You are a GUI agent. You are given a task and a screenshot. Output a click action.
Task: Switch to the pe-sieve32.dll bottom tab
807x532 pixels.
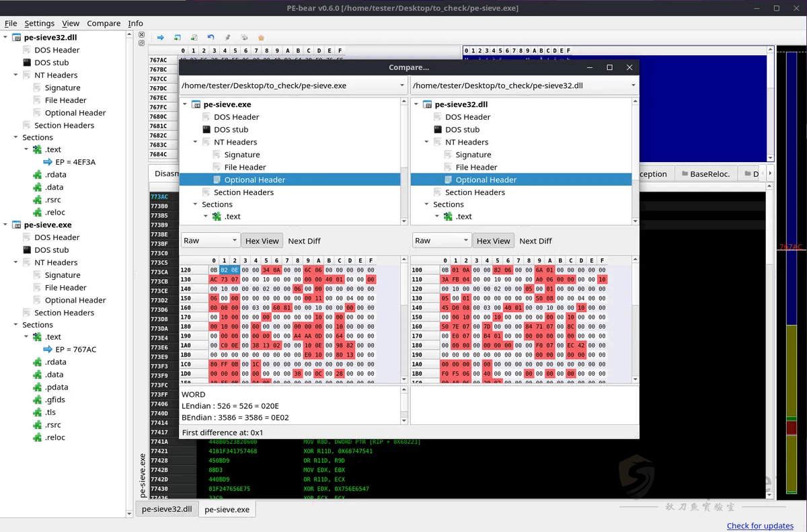166,510
